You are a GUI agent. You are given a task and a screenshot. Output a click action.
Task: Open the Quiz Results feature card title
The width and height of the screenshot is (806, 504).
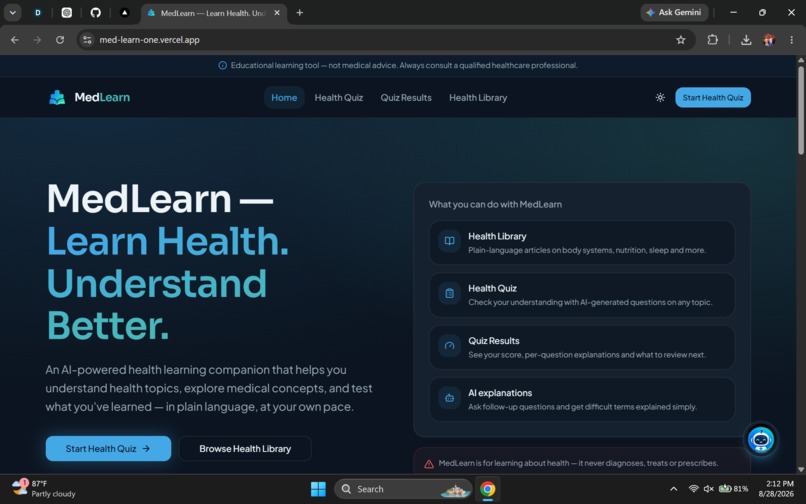coord(493,340)
